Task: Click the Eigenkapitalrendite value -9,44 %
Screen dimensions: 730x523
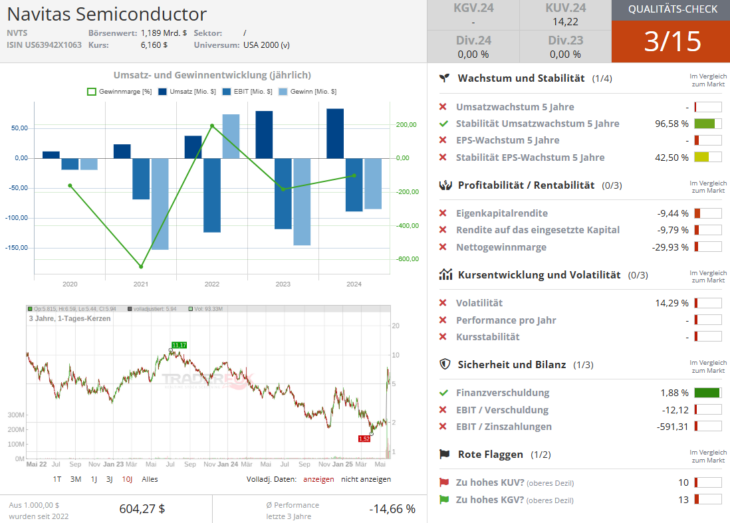Action: tap(673, 213)
